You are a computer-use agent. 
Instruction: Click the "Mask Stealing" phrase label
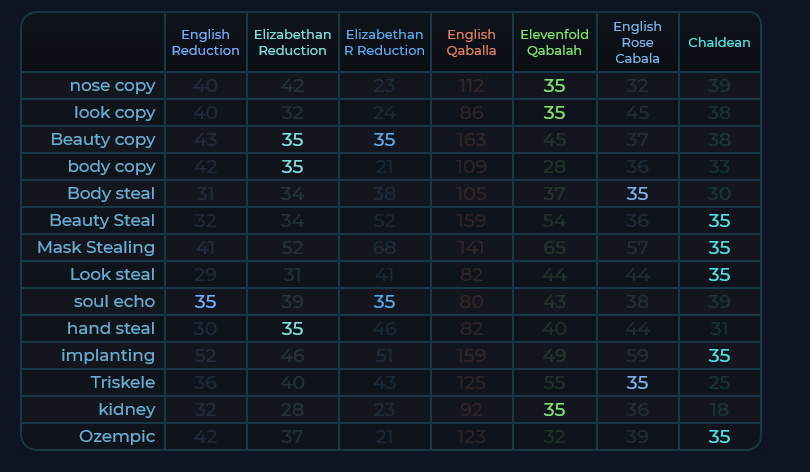[96, 247]
